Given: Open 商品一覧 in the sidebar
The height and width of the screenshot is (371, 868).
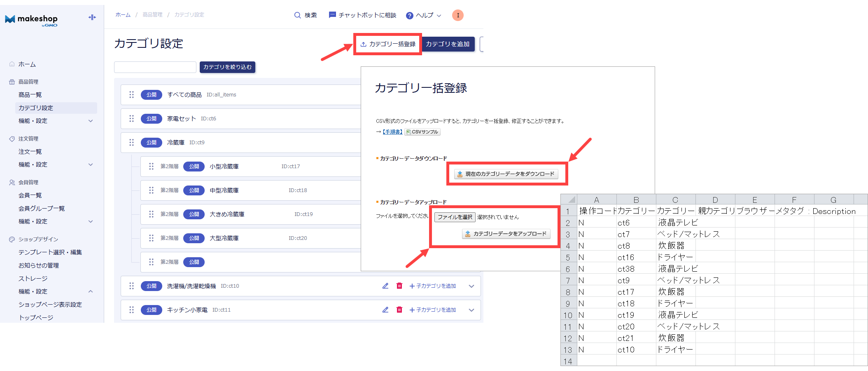Looking at the screenshot, I should click(x=30, y=95).
